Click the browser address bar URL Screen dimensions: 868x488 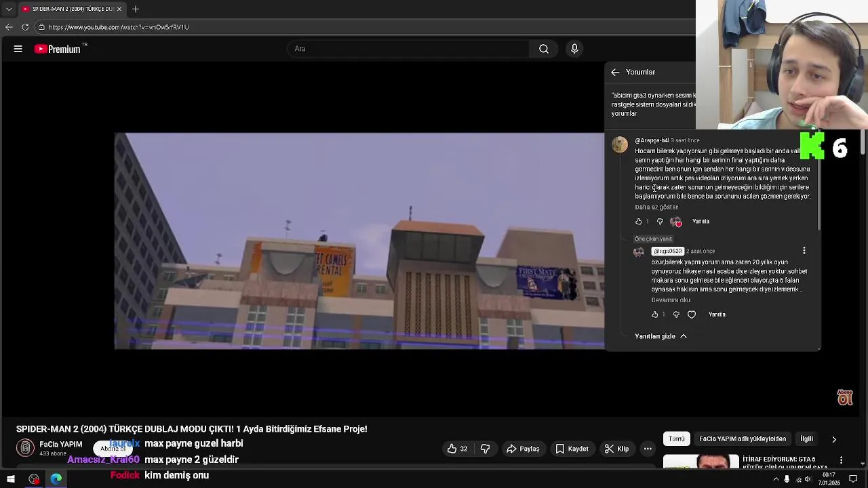(119, 27)
